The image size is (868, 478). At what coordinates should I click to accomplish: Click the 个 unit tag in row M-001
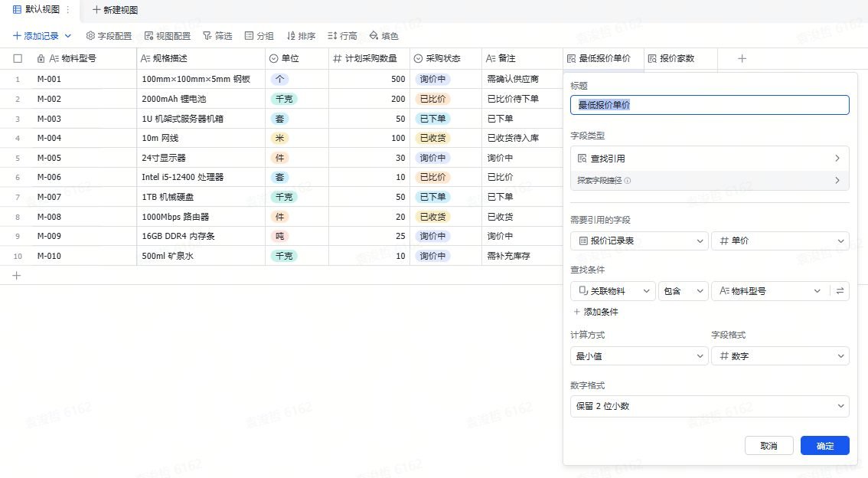[279, 79]
